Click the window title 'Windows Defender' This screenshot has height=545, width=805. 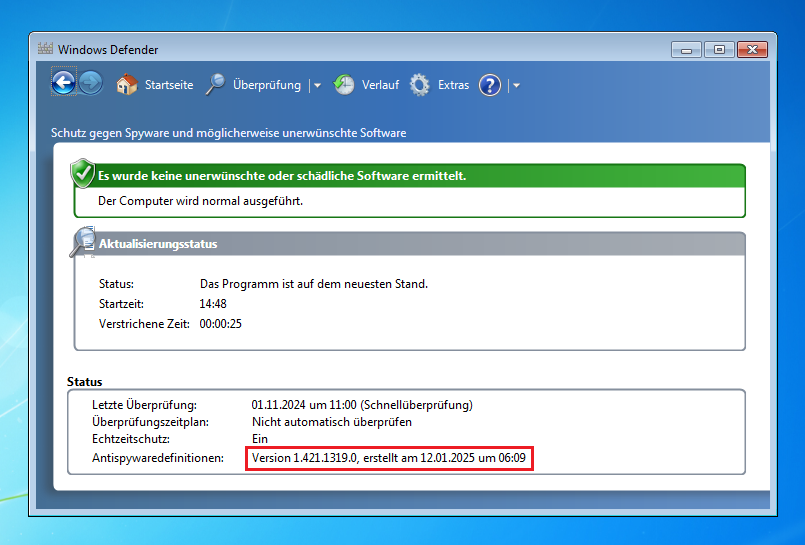coord(108,50)
